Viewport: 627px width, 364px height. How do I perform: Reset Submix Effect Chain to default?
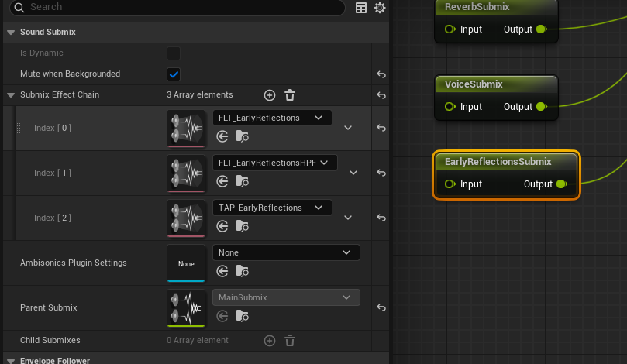click(381, 95)
